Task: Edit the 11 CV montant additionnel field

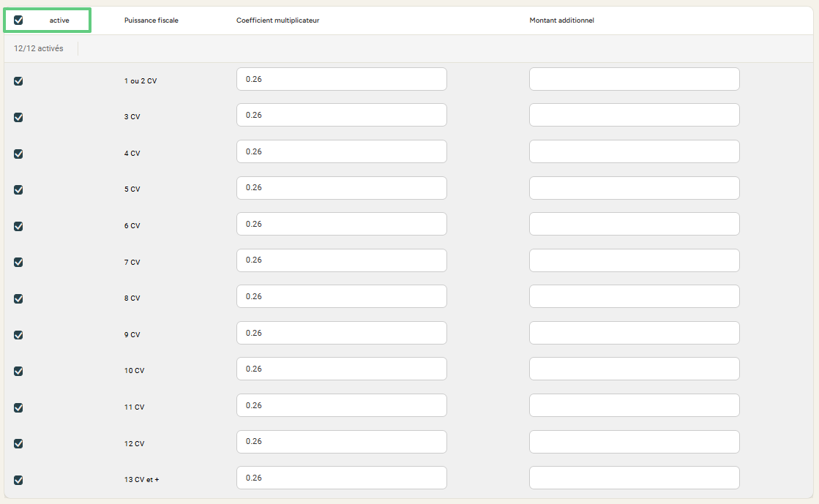Action: point(635,405)
